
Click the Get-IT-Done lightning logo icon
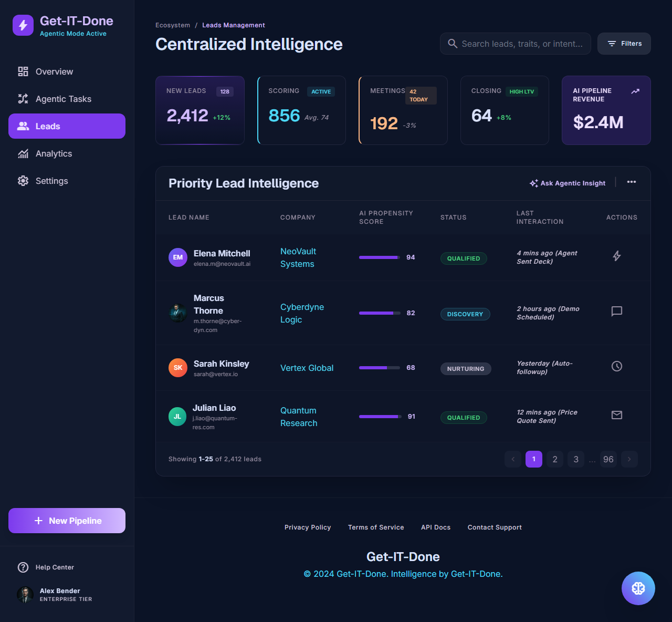[x=23, y=25]
